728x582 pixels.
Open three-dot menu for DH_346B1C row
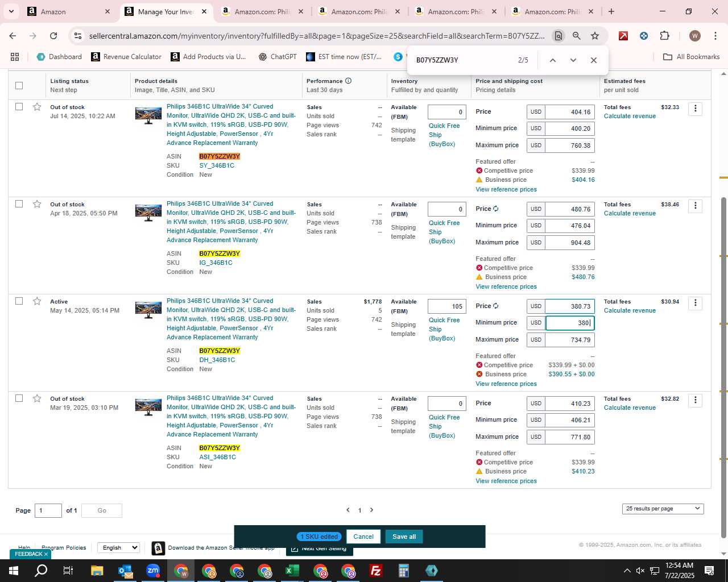695,303
